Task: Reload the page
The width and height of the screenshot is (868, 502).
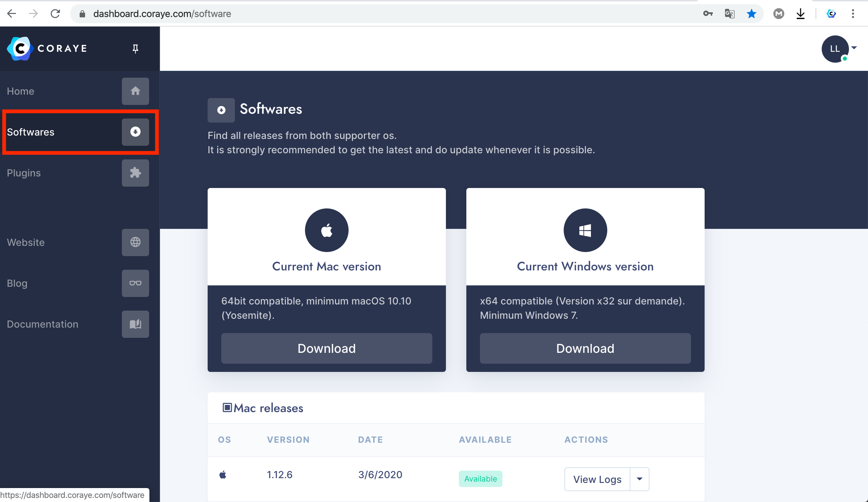Action: point(55,14)
